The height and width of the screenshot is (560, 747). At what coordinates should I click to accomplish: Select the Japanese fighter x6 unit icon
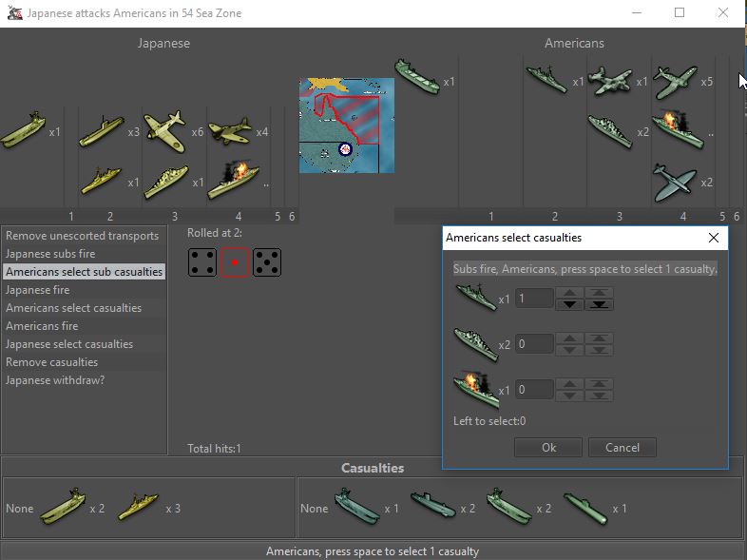tap(166, 129)
